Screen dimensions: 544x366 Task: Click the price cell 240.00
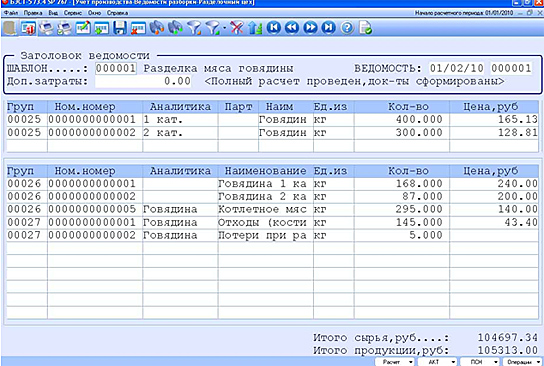494,184
